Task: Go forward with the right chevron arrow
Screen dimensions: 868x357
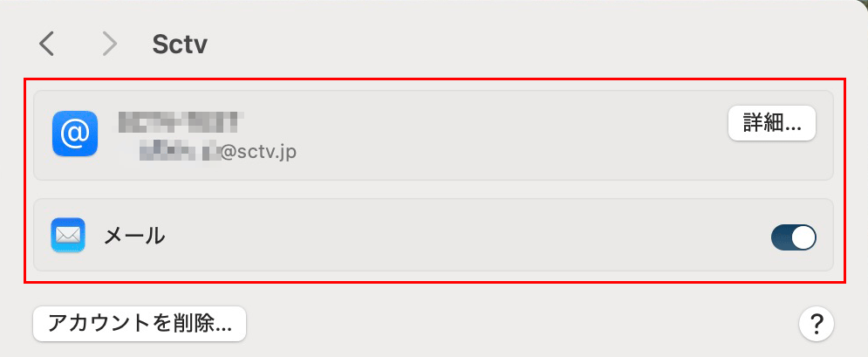Action: click(x=110, y=45)
